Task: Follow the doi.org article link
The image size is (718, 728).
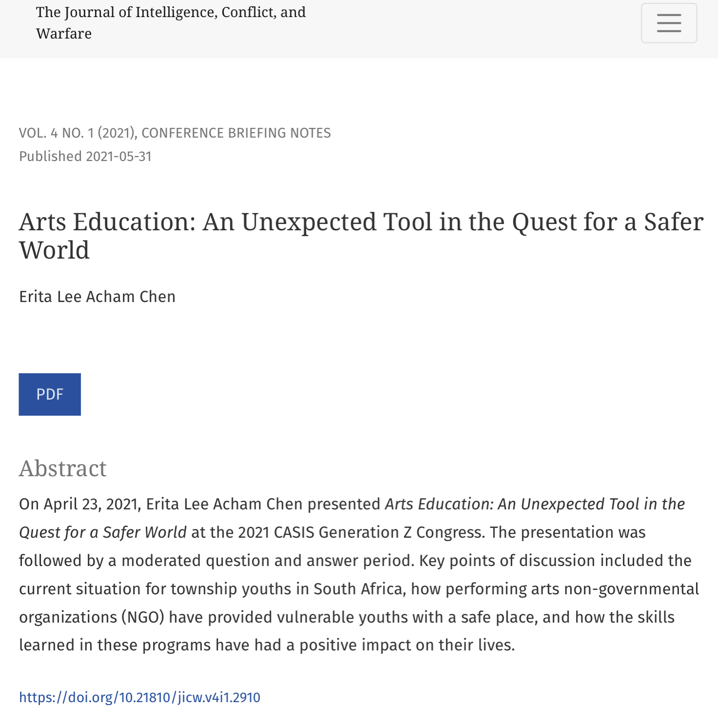Action: pyautogui.click(x=140, y=697)
